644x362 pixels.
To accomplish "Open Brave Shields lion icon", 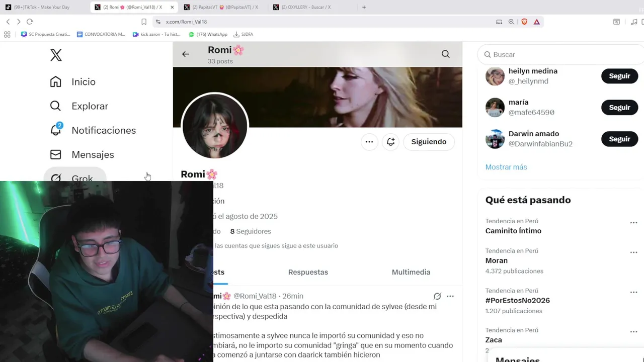I will [524, 22].
